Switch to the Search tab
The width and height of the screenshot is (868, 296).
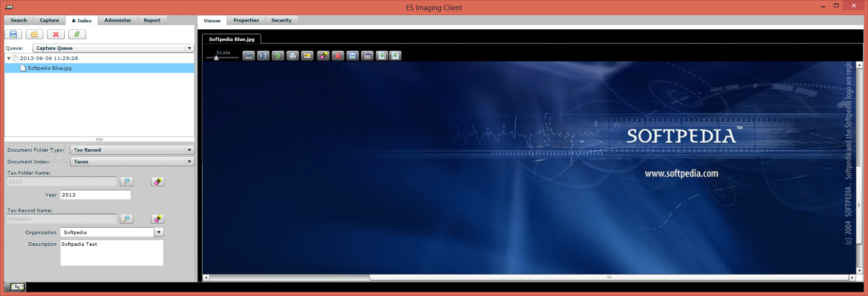click(x=19, y=20)
